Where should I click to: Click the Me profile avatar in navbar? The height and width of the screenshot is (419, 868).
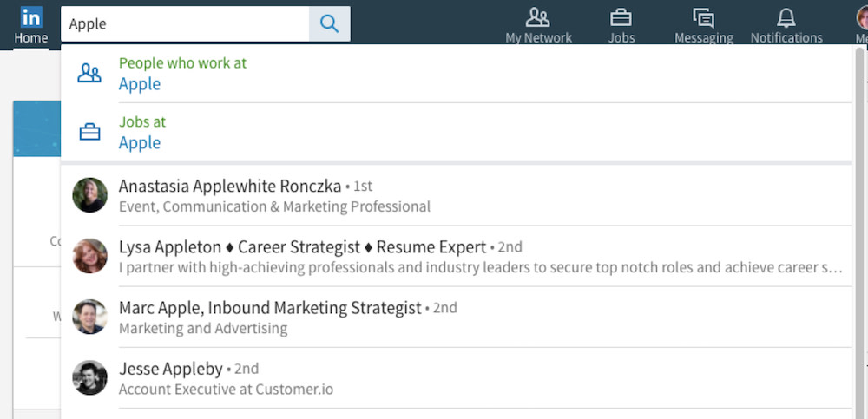click(x=860, y=16)
